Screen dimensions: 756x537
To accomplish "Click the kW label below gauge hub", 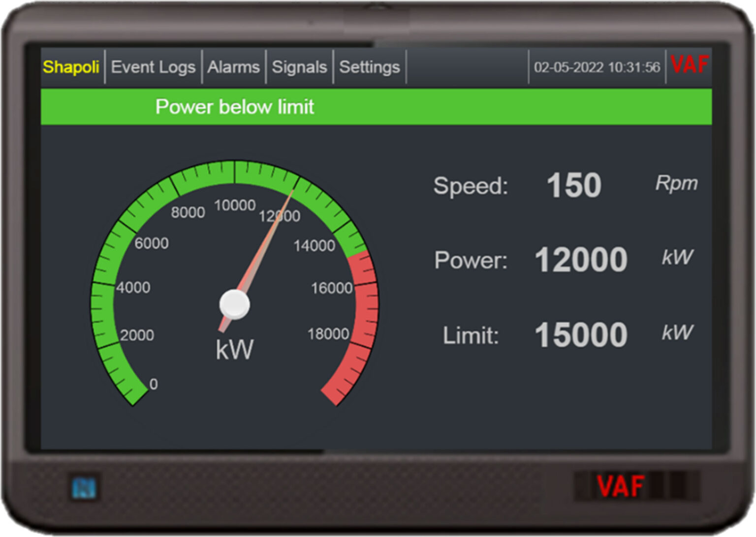I will (235, 350).
